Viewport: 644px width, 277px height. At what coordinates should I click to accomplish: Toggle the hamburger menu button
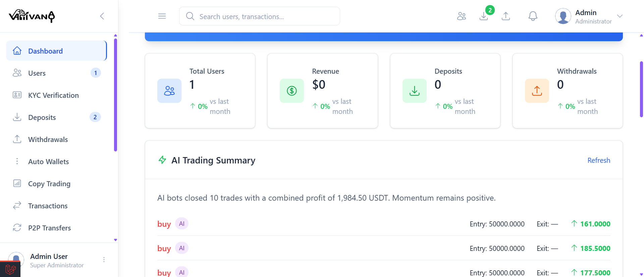coord(162,16)
